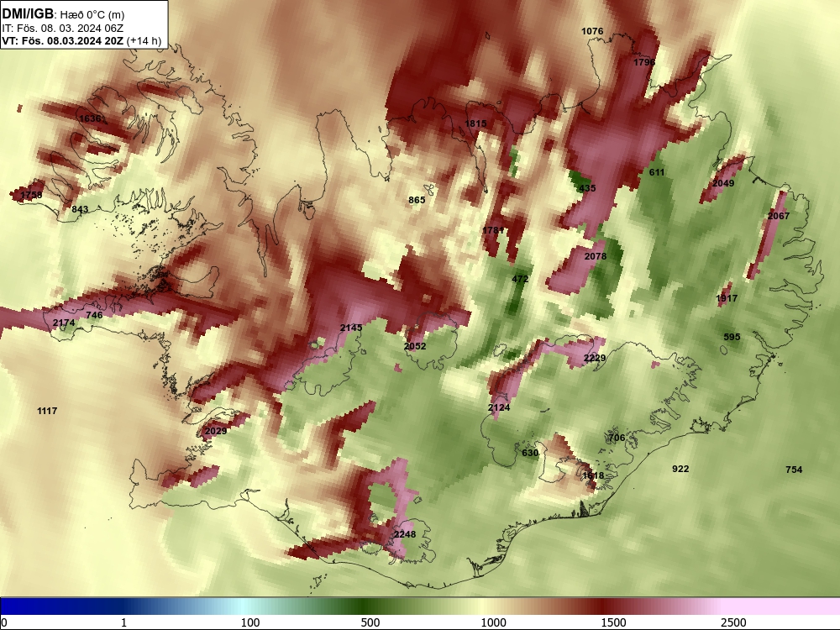
Task: Click the 1618 value label
Action: [593, 475]
